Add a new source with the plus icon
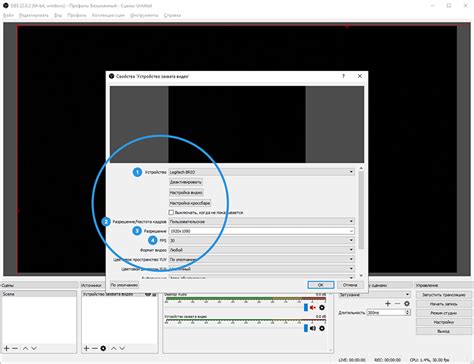 click(x=86, y=348)
